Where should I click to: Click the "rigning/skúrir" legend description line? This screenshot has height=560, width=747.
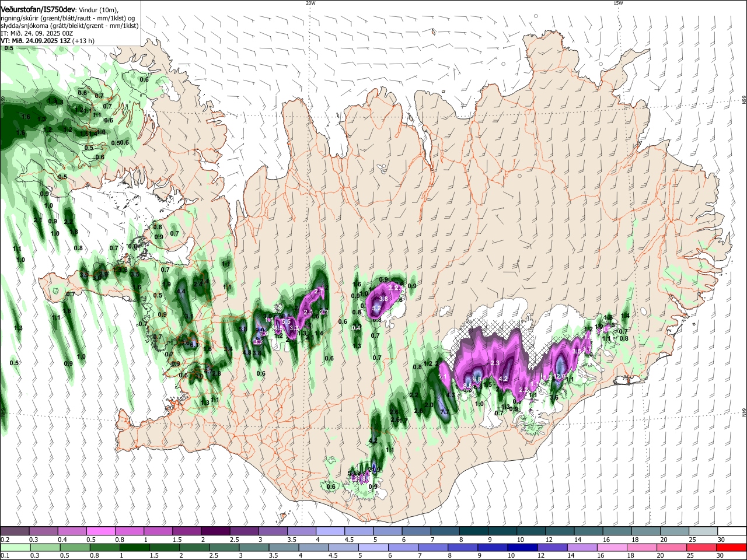pyautogui.click(x=68, y=18)
